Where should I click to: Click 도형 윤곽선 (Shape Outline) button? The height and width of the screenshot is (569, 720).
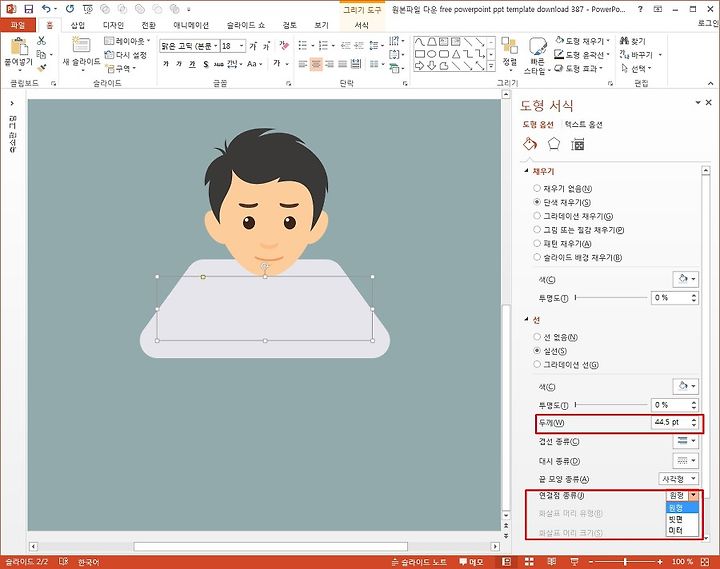(583, 55)
